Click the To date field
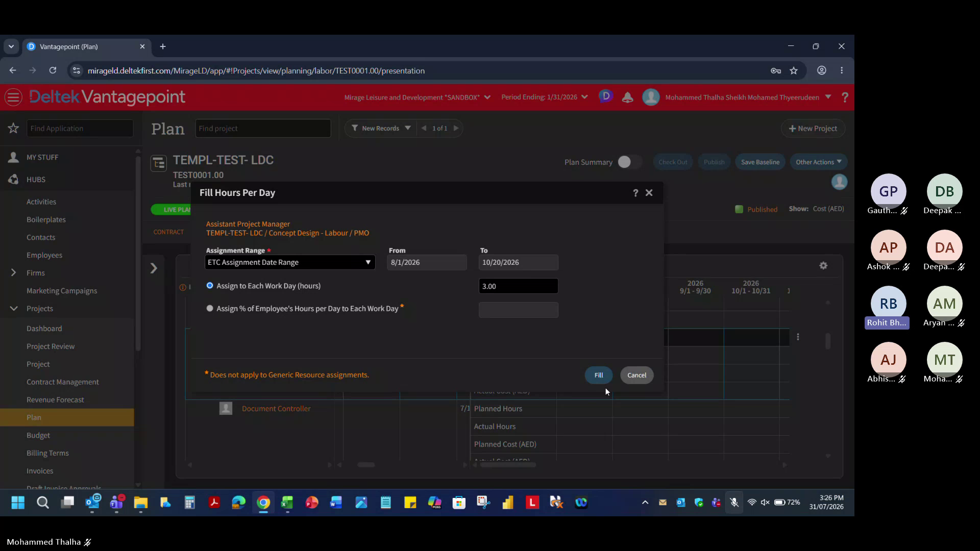980x551 pixels. tap(518, 262)
